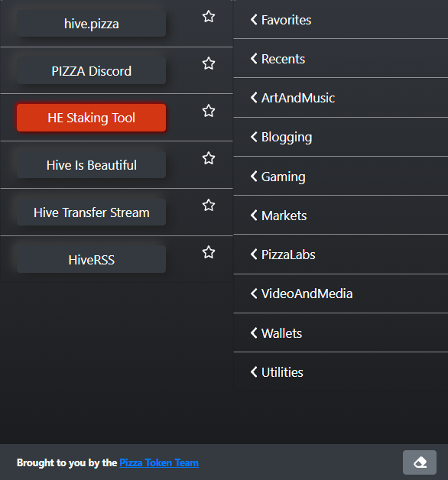448x480 pixels.
Task: Star the PIZZA Discord entry
Action: (x=209, y=63)
